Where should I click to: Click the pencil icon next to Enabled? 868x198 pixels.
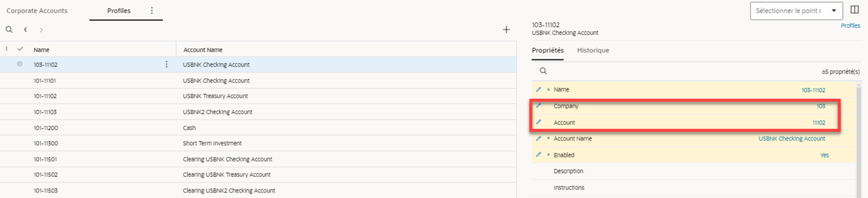point(539,155)
